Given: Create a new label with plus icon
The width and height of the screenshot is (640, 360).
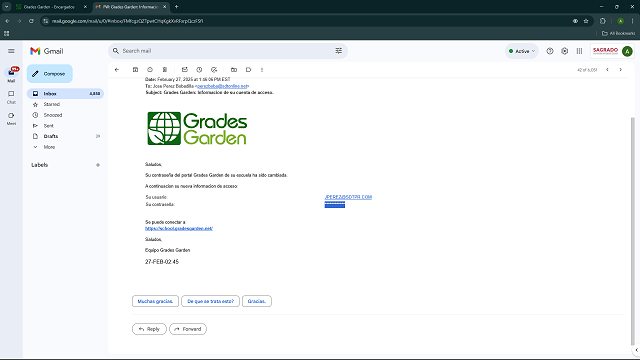Looking at the screenshot, I should pyautogui.click(x=98, y=165).
